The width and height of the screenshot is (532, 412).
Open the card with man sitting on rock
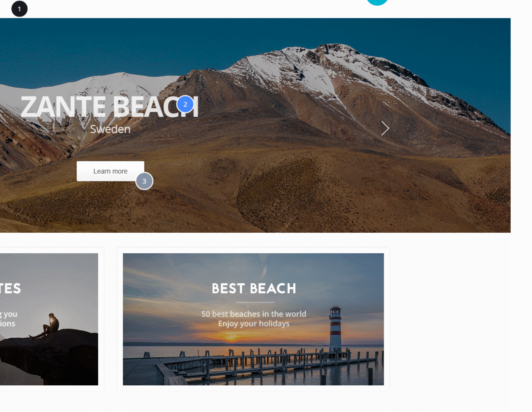[x=49, y=319]
